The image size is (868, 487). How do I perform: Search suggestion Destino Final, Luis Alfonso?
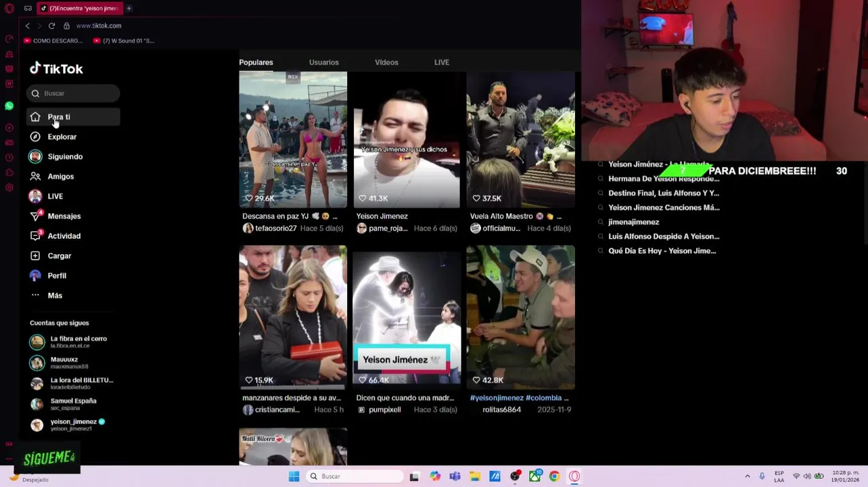(x=664, y=193)
